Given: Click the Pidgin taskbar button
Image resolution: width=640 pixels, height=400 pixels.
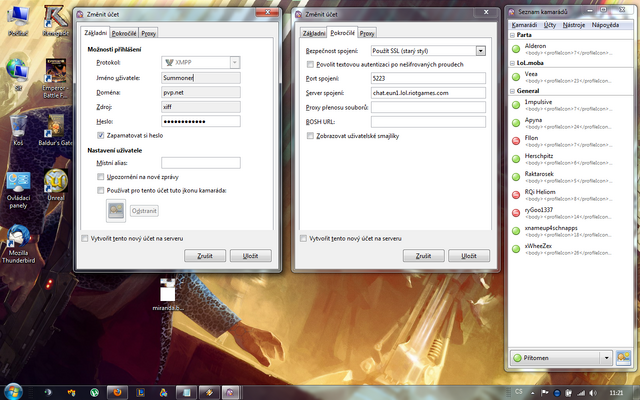Looking at the screenshot, I should click(x=230, y=392).
